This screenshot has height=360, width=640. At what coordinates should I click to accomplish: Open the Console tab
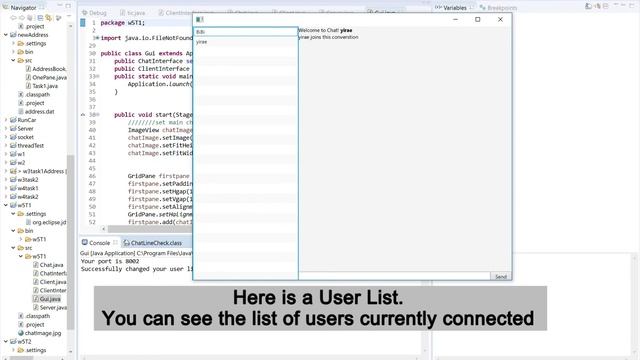click(99, 243)
